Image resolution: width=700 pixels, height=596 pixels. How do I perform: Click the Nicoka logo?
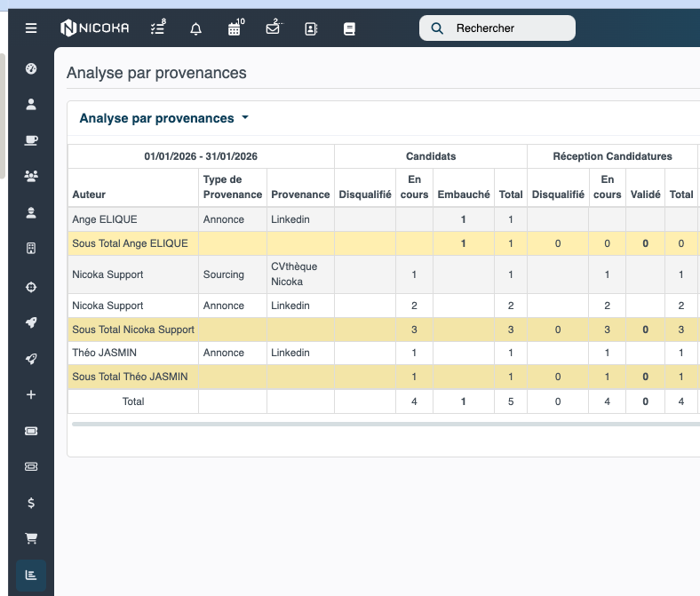pos(95,28)
